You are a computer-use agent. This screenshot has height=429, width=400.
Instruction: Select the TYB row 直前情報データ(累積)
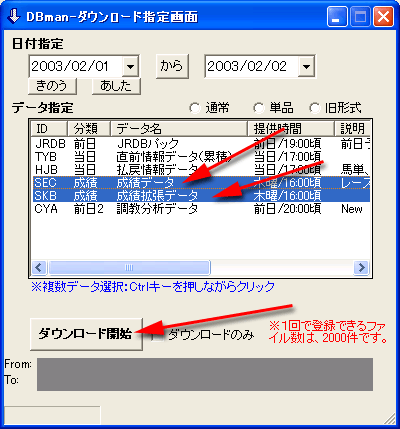pos(201,157)
